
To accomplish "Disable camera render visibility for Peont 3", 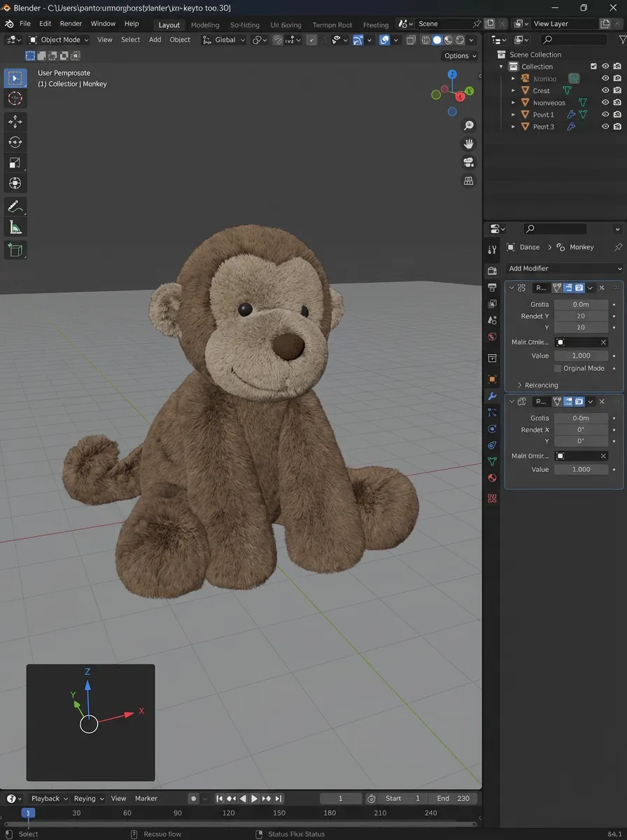I will pyautogui.click(x=616, y=126).
